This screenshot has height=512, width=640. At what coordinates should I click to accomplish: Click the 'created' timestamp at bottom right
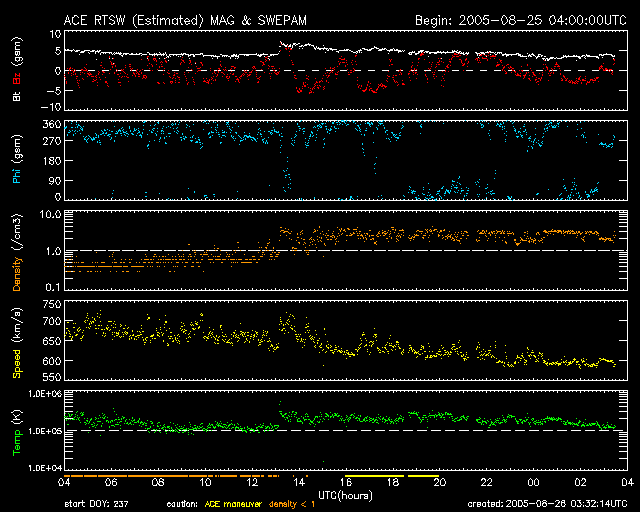point(548,504)
